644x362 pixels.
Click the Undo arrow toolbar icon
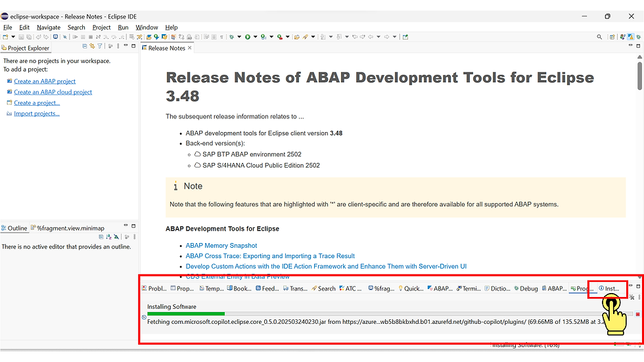[38, 37]
